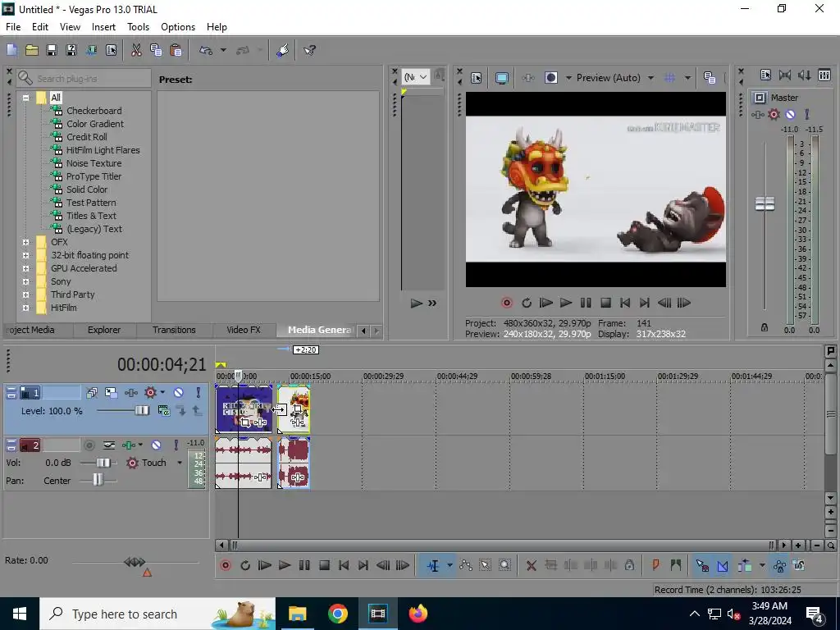This screenshot has width=840, height=630.
Task: Open Split Screen View icon in preview
Action: tap(550, 78)
